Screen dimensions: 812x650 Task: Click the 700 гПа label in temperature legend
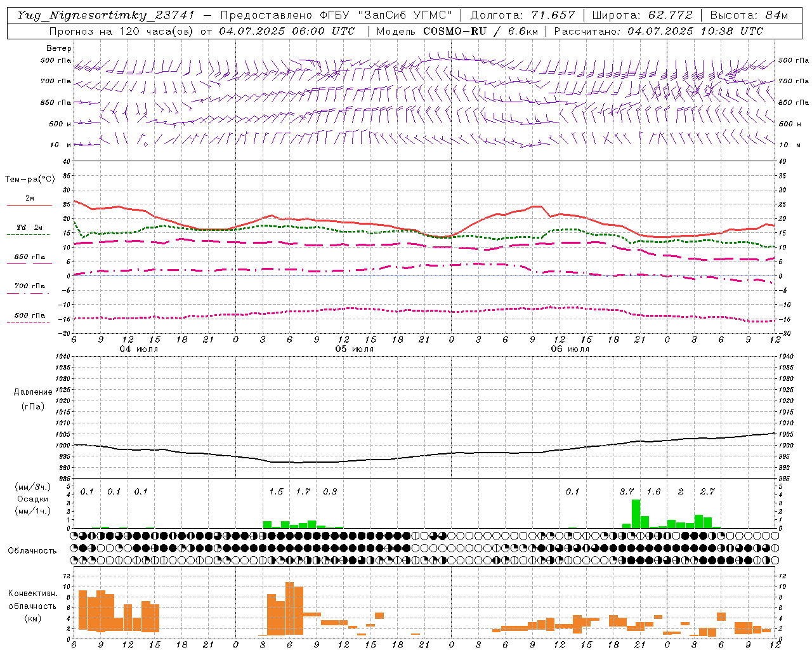[x=30, y=286]
